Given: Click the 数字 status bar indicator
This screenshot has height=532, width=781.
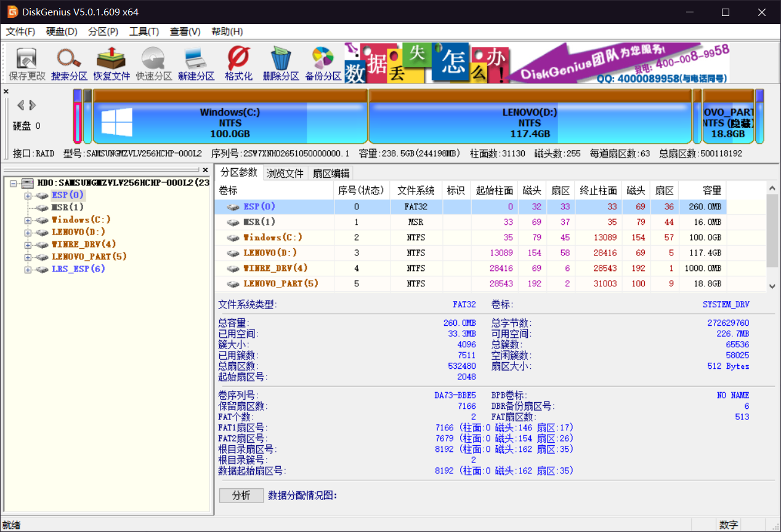Looking at the screenshot, I should [729, 525].
